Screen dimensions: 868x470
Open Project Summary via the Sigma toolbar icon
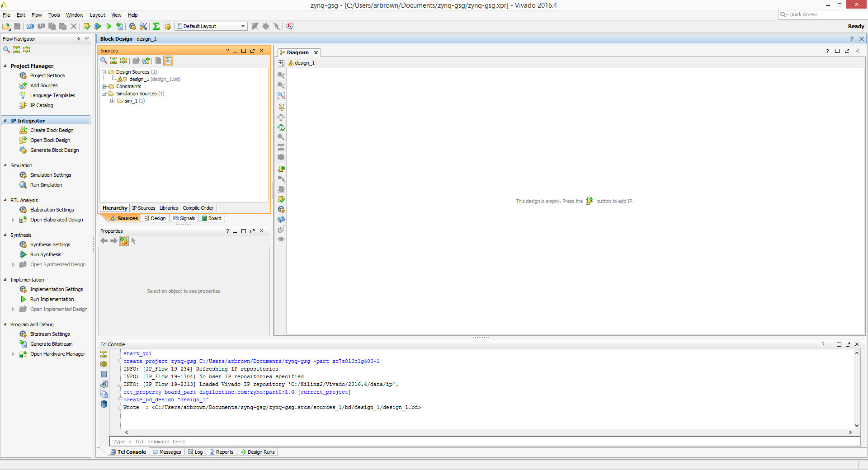[156, 26]
